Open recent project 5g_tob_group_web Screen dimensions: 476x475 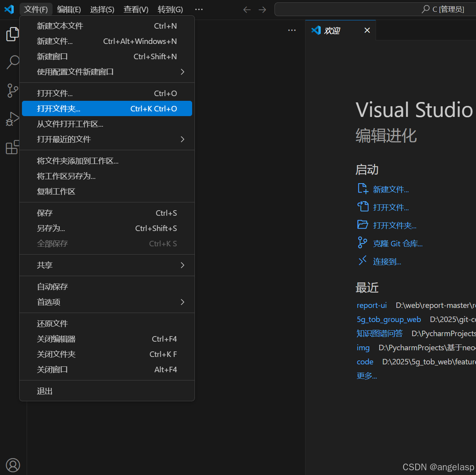coord(389,319)
